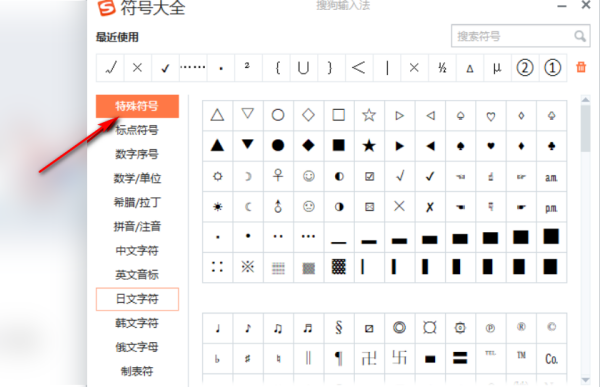Insert the solid club symbol ♣
This screenshot has height=387, width=600.
pyautogui.click(x=551, y=145)
